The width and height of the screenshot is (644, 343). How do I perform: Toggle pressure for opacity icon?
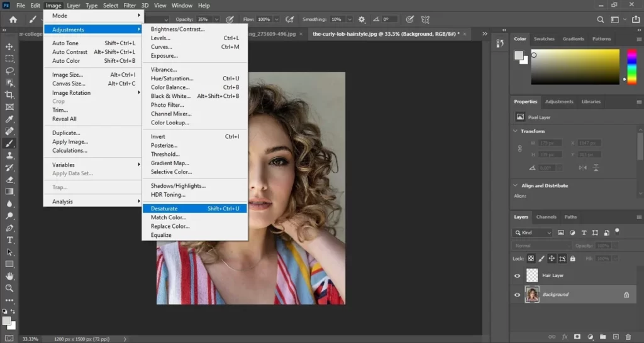point(230,19)
